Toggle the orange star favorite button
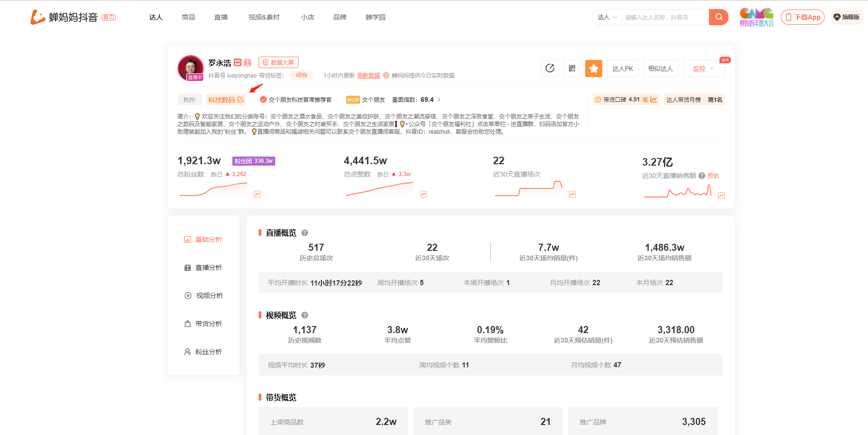This screenshot has height=435, width=868. click(594, 69)
